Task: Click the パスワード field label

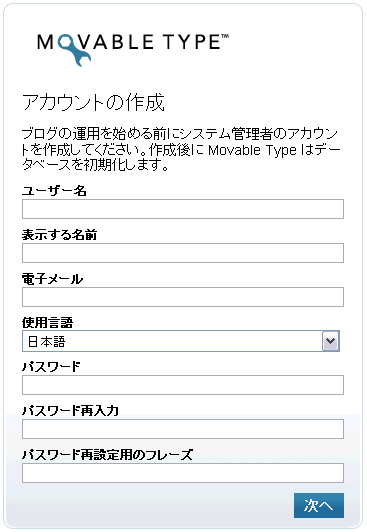Action: [x=51, y=367]
